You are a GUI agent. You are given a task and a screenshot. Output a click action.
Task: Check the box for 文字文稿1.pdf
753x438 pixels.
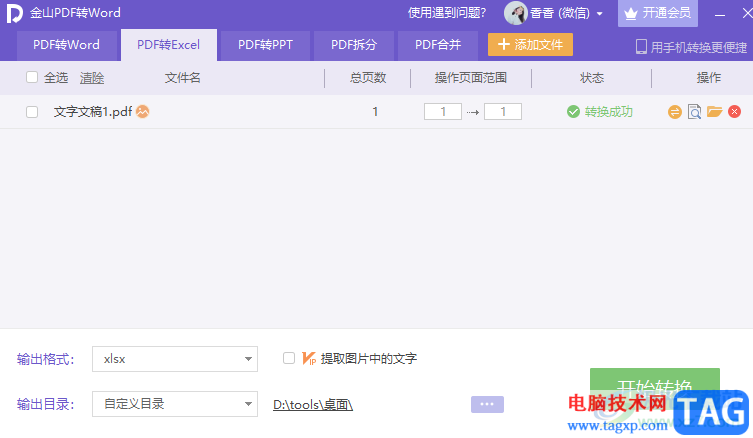(32, 112)
